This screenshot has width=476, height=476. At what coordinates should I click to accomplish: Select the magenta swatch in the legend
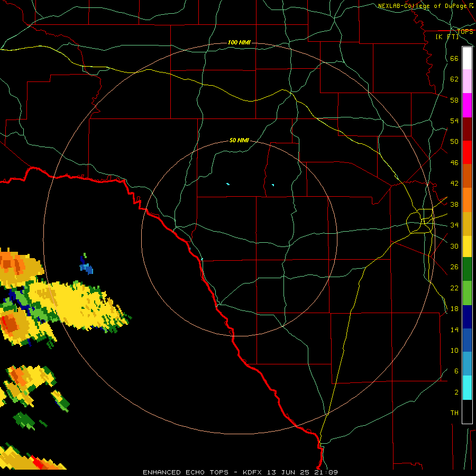point(467,105)
